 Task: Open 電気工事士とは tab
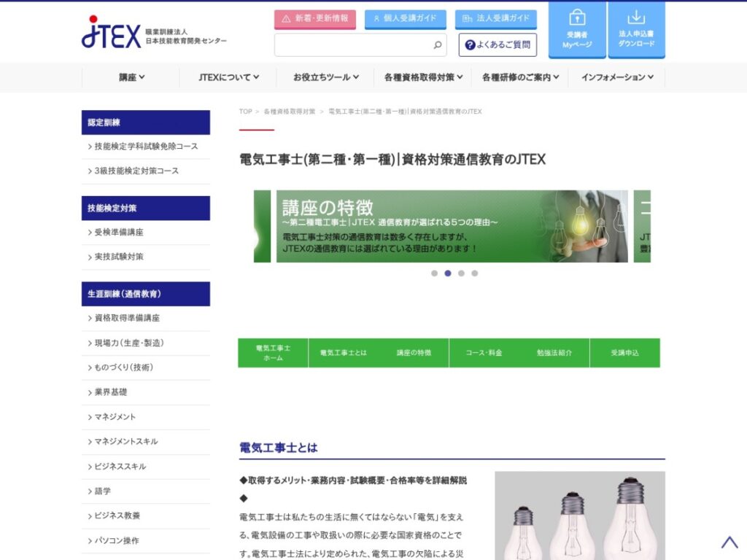[343, 353]
